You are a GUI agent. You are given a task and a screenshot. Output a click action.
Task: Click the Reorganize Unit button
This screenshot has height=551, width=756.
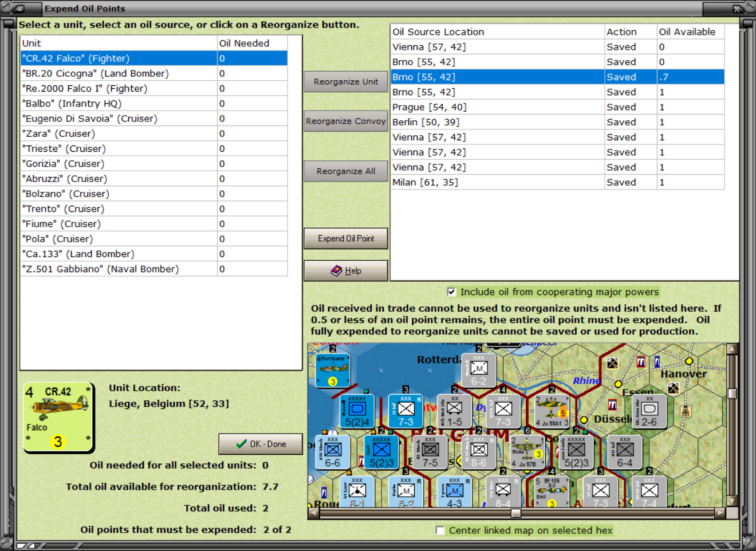coord(346,82)
